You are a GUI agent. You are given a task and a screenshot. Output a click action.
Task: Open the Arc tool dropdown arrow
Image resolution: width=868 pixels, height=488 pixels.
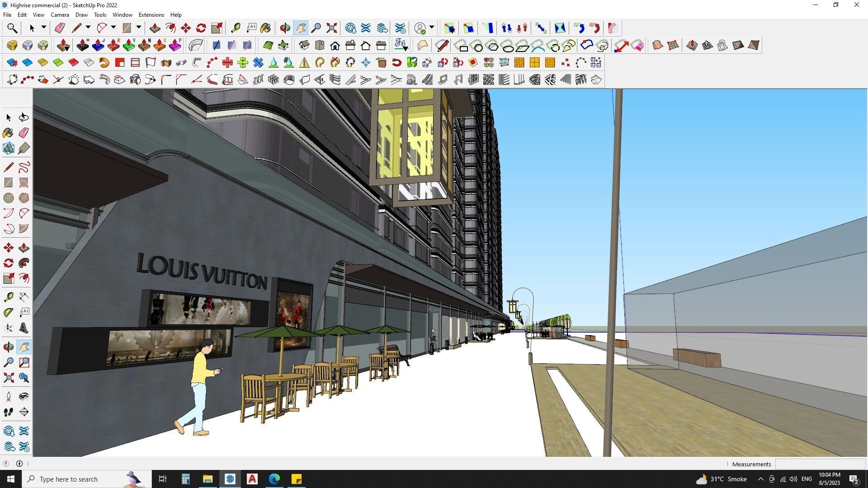coord(113,28)
